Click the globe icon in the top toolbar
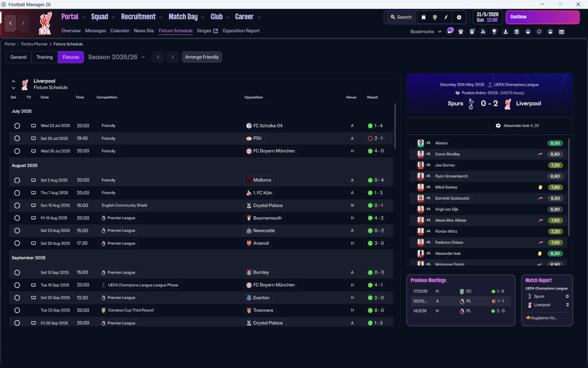Image resolution: width=588 pixels, height=368 pixels. tap(435, 17)
